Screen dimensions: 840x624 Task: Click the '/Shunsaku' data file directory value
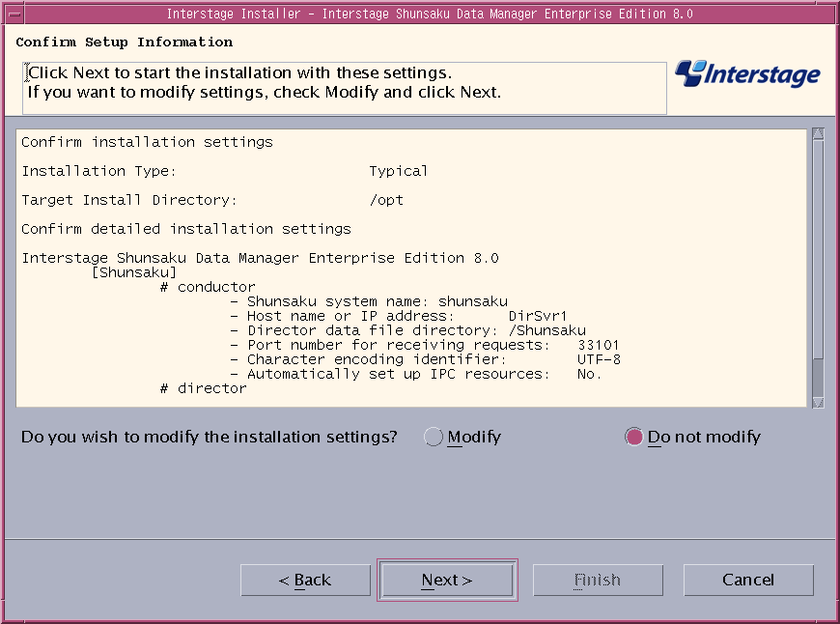[x=546, y=330]
